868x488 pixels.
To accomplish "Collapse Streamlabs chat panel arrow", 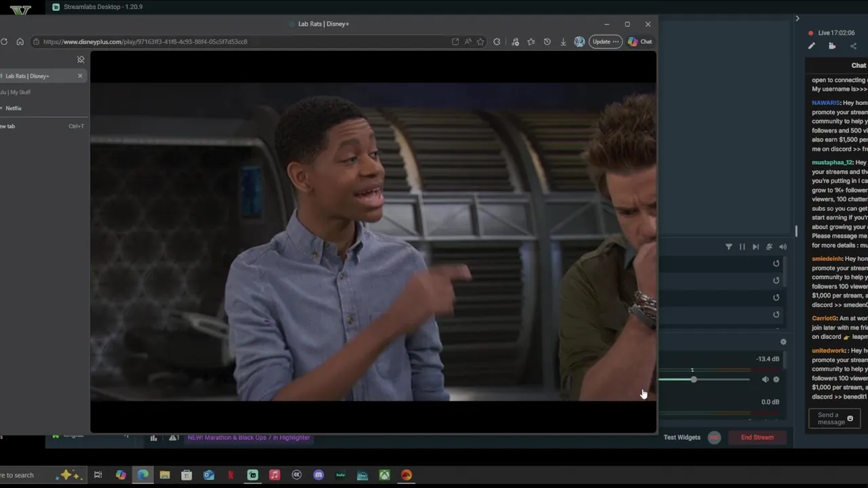I will (x=797, y=18).
